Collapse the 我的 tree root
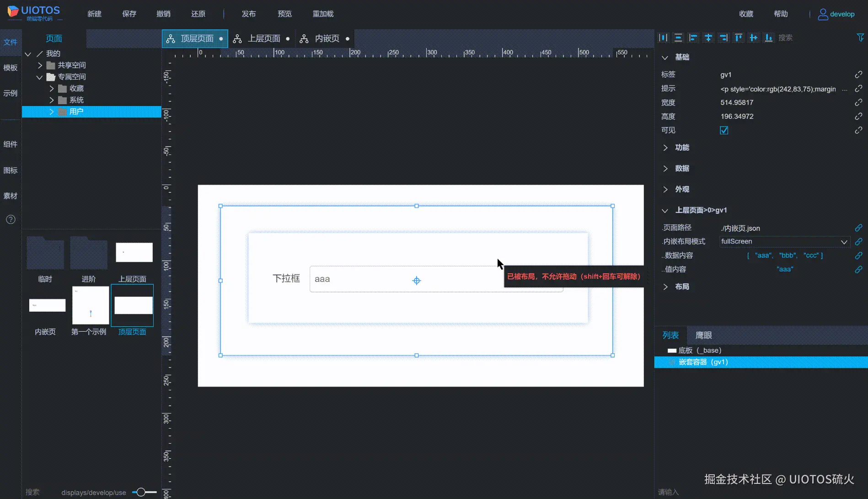This screenshot has width=868, height=499. [x=28, y=54]
